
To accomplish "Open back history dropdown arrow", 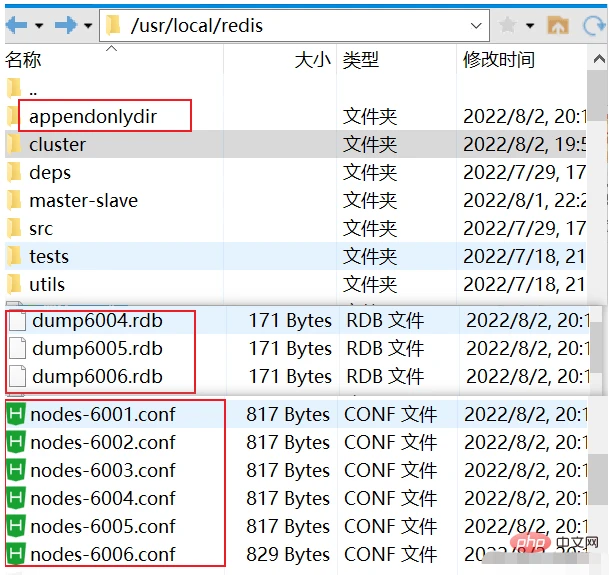I will click(39, 26).
